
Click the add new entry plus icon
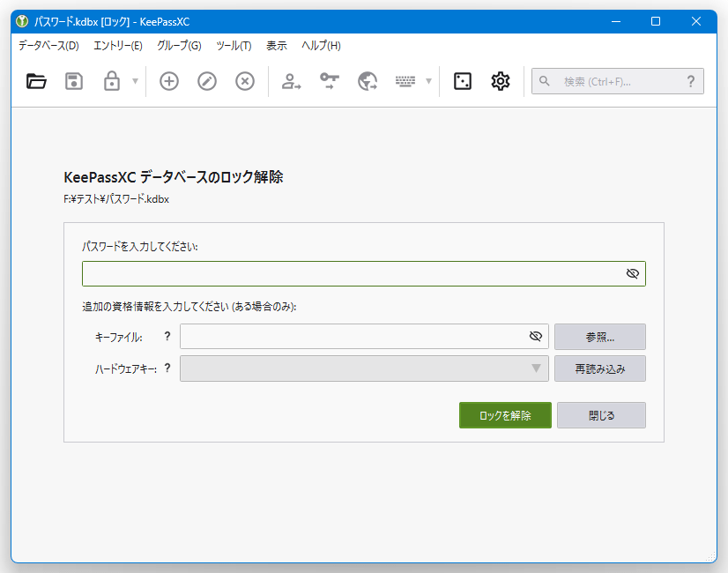click(169, 81)
